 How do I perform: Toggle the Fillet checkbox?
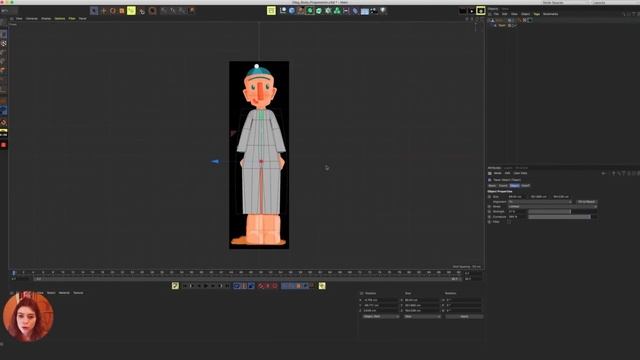click(x=509, y=222)
